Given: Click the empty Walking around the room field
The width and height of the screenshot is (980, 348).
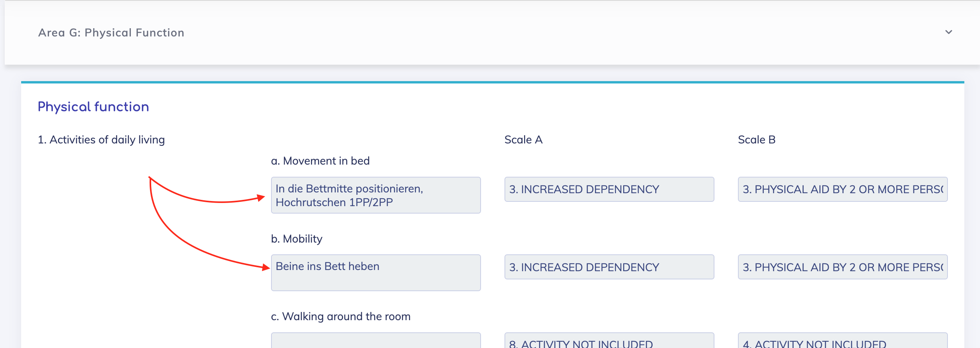Looking at the screenshot, I should coord(376,341).
